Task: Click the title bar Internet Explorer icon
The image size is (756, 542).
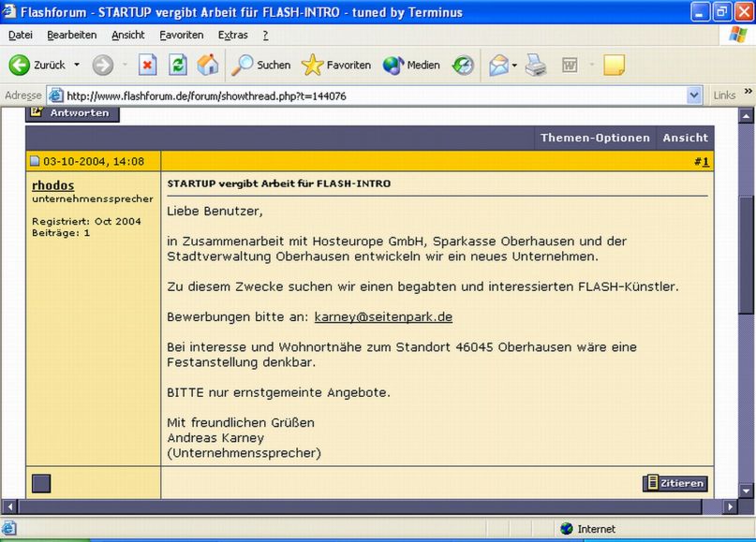Action: tap(9, 11)
